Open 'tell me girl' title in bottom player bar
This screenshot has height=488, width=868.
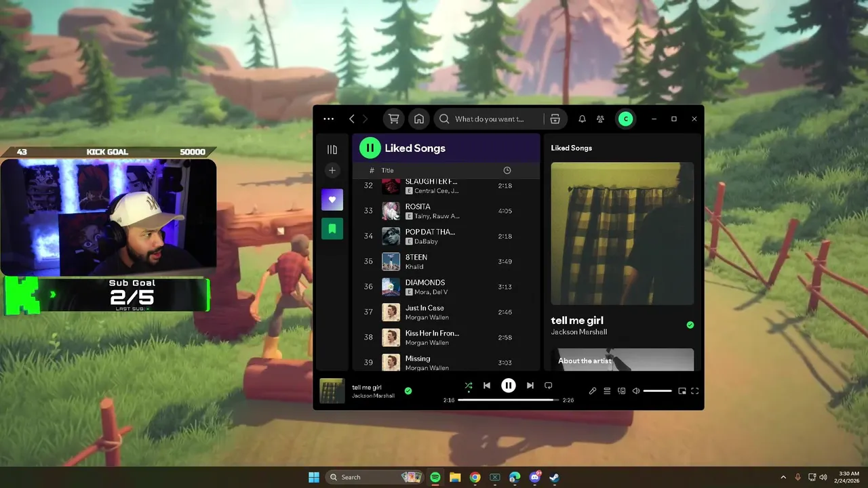pos(367,388)
